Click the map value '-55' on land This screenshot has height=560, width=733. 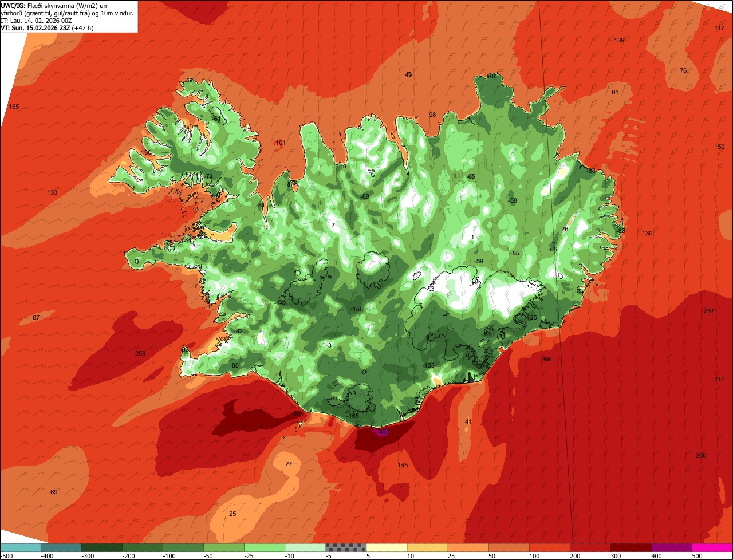515,253
